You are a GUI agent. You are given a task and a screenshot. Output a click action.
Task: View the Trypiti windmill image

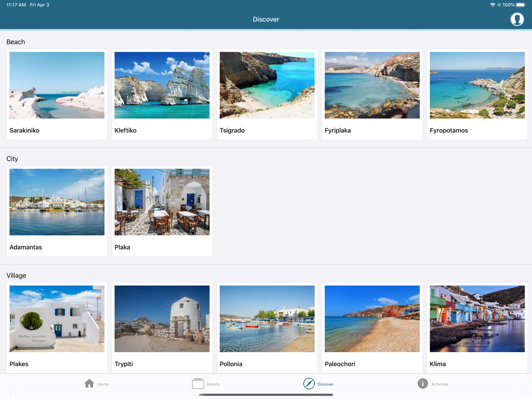pyautogui.click(x=162, y=319)
